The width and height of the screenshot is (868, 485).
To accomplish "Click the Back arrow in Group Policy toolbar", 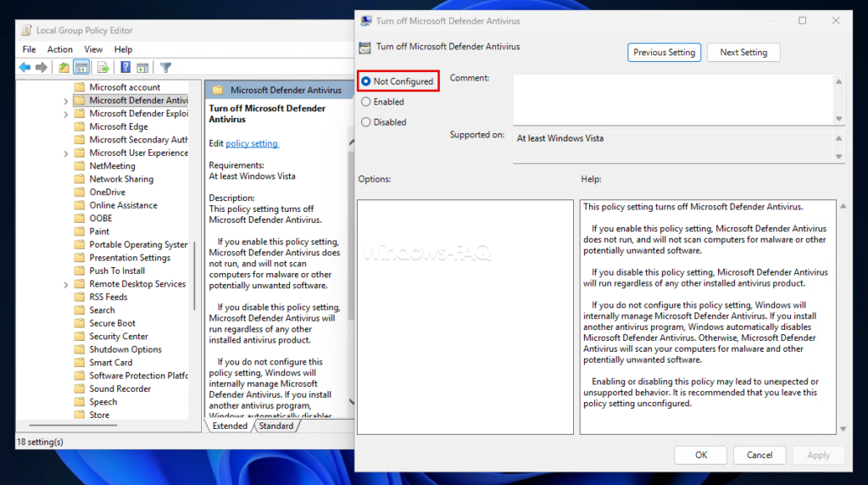I will point(25,68).
